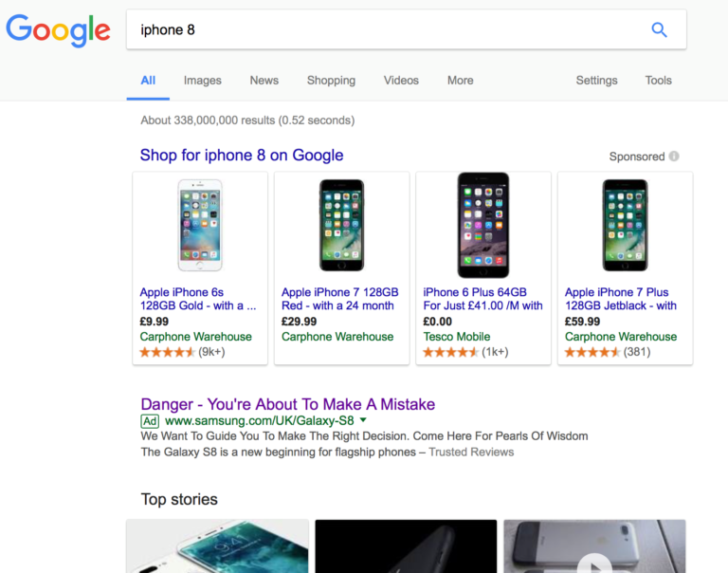Click the play button on third story thumbnail
Screen dimensions: 728x573
tap(594, 564)
